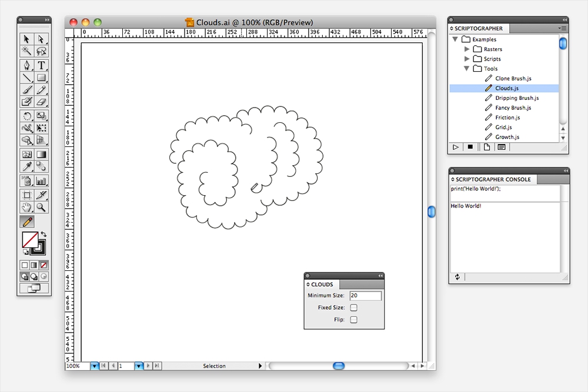Expand the Scripts folder
The height and width of the screenshot is (392, 588).
tap(467, 59)
